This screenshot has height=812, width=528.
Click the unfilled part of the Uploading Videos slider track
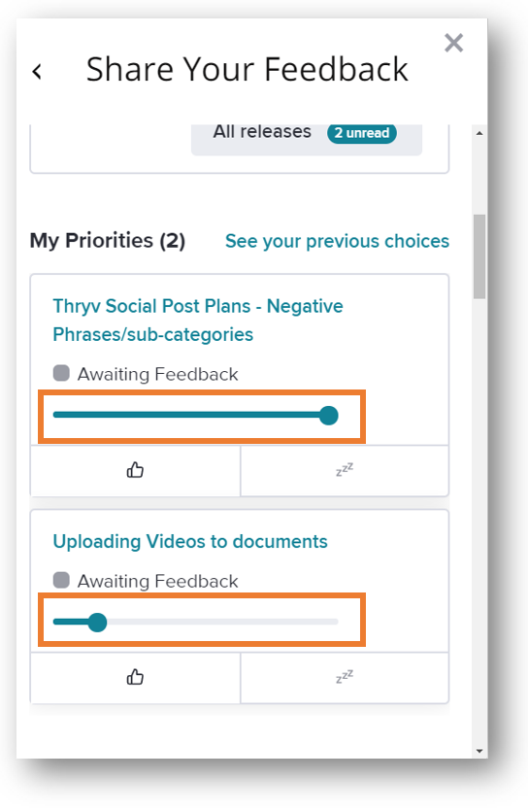[x=222, y=622]
